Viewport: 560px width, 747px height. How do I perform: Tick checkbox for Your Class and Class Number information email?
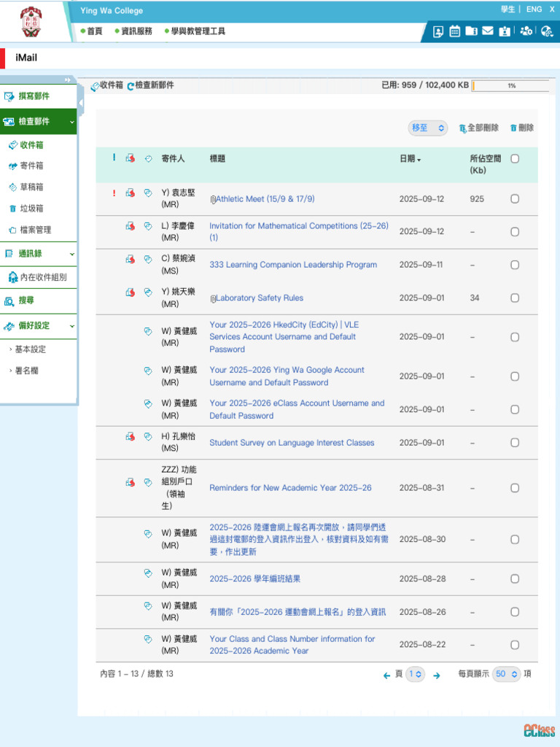click(x=515, y=645)
